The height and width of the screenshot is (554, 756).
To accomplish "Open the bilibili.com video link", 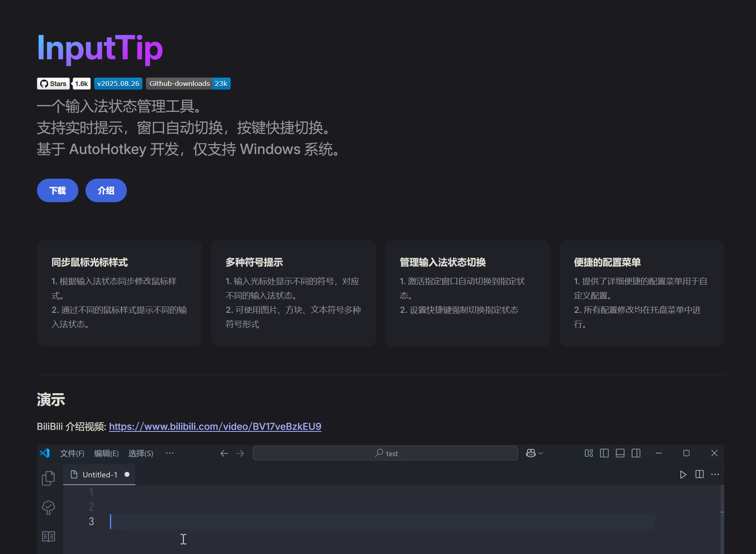I will 215,427.
